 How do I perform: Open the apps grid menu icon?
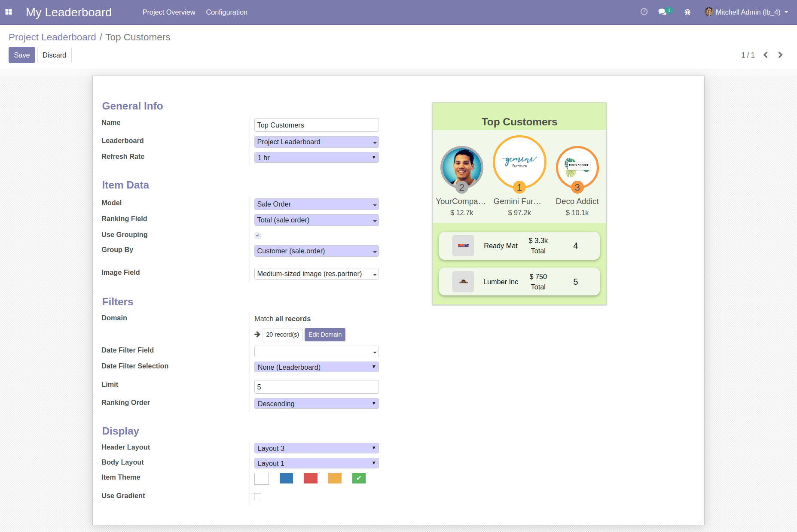(x=9, y=12)
